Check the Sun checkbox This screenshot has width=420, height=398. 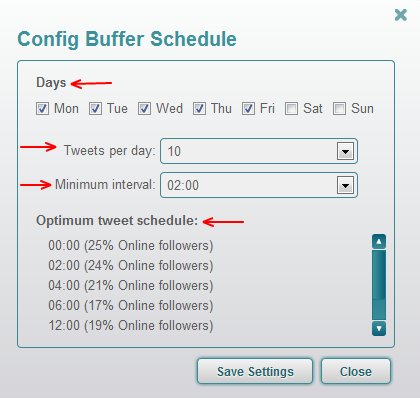point(339,109)
